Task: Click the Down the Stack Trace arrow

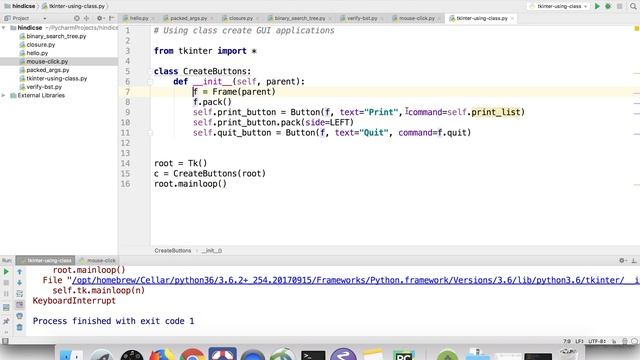Action: click(x=20, y=283)
